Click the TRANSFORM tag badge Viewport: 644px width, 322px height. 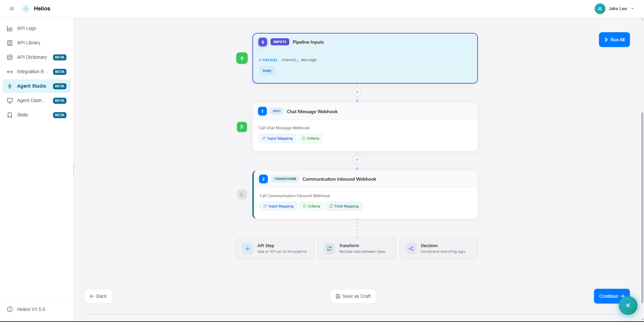click(x=285, y=179)
